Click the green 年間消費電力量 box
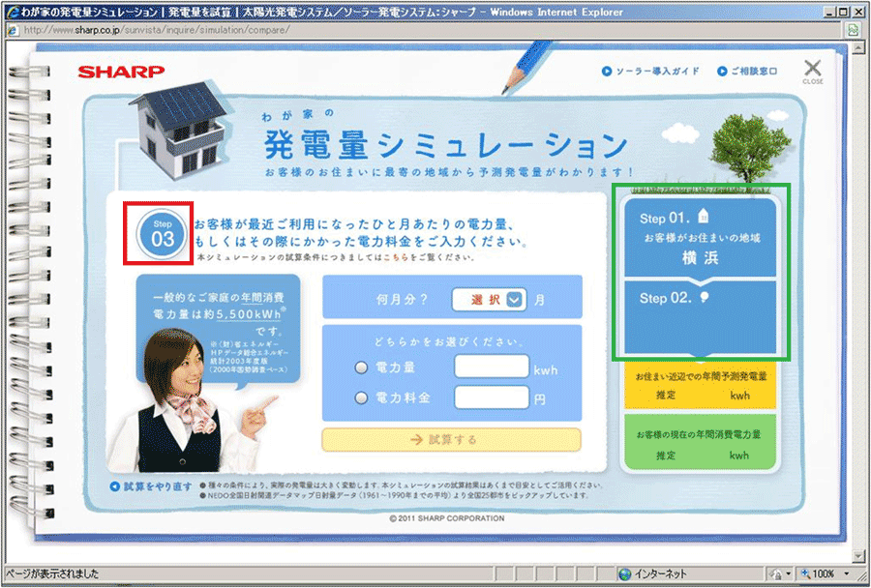The width and height of the screenshot is (871, 588). click(x=700, y=444)
